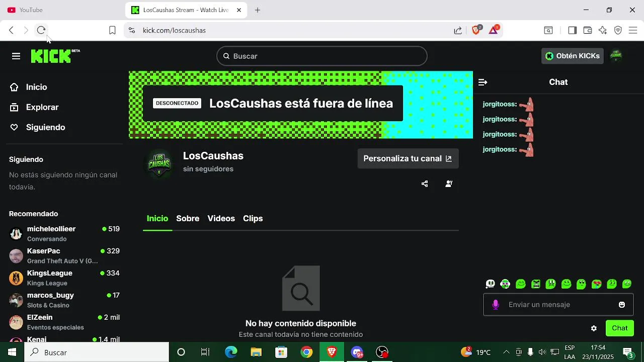Bookmark this page icon
The image size is (644, 362).
112,30
